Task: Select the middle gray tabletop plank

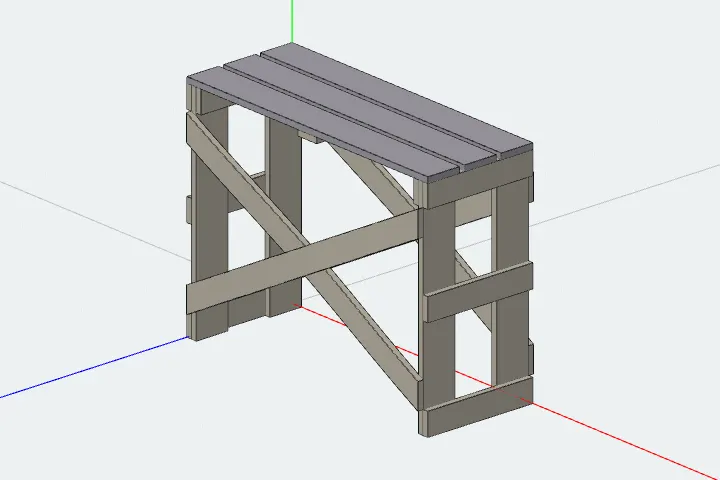Action: click(360, 114)
